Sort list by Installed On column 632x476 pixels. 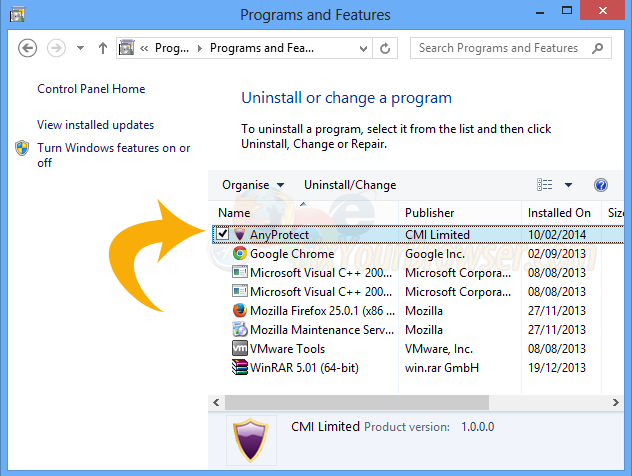(559, 213)
